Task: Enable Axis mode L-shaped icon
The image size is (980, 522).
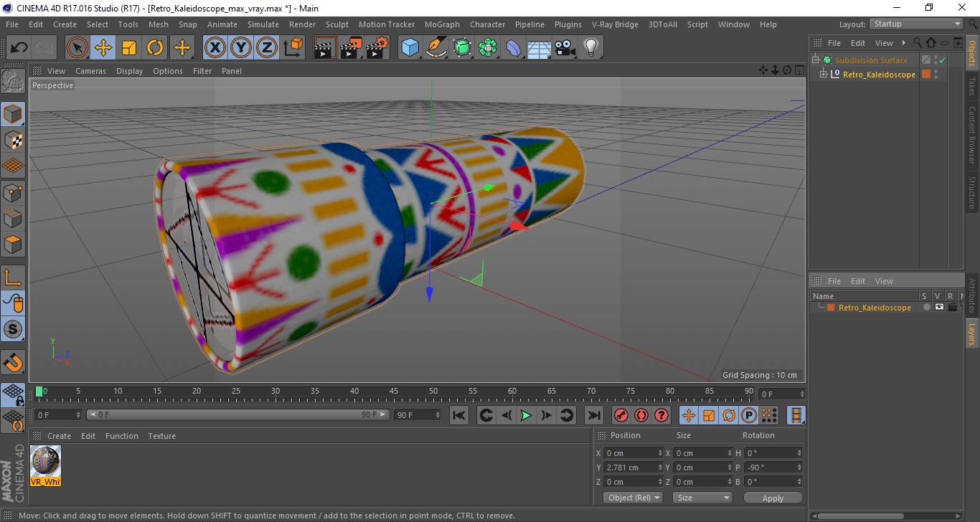Action: tap(13, 277)
